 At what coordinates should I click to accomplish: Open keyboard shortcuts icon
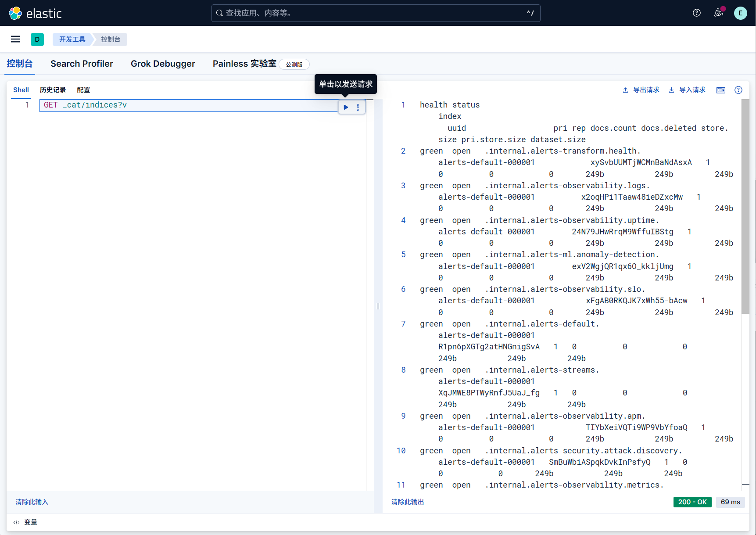pyautogui.click(x=721, y=90)
